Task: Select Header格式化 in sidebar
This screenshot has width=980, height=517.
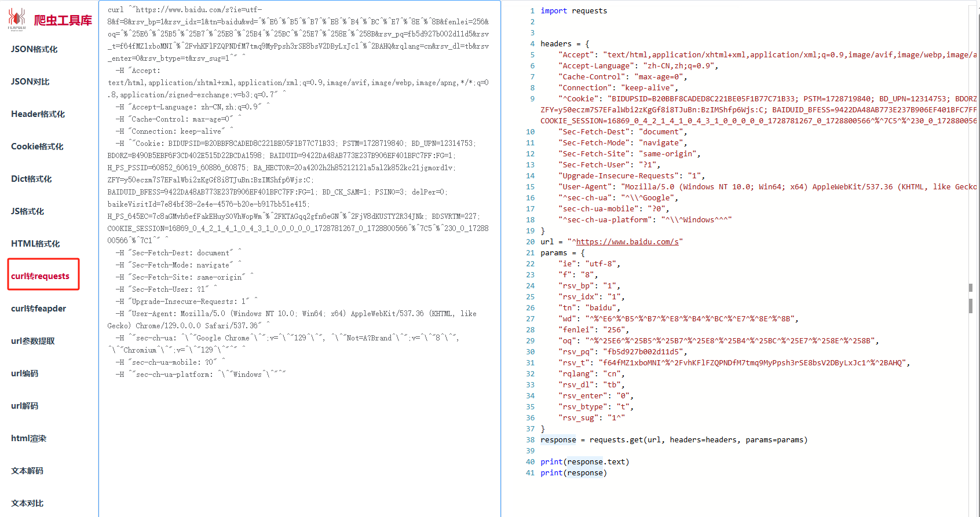Action: coord(38,114)
